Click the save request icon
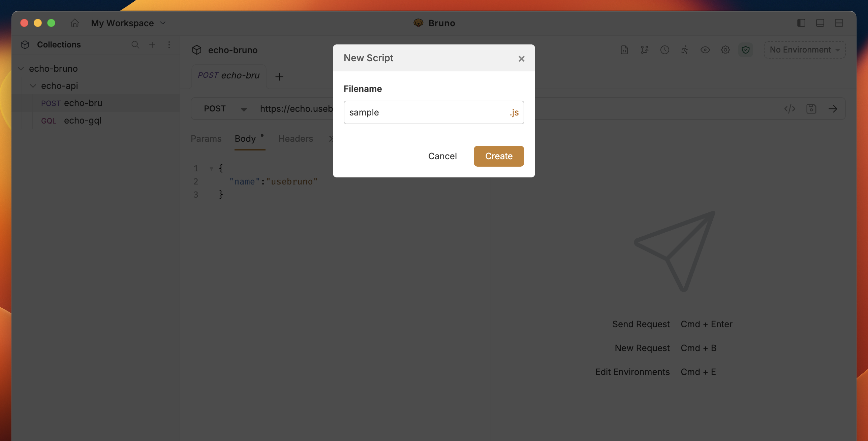The image size is (868, 441). pyautogui.click(x=811, y=109)
